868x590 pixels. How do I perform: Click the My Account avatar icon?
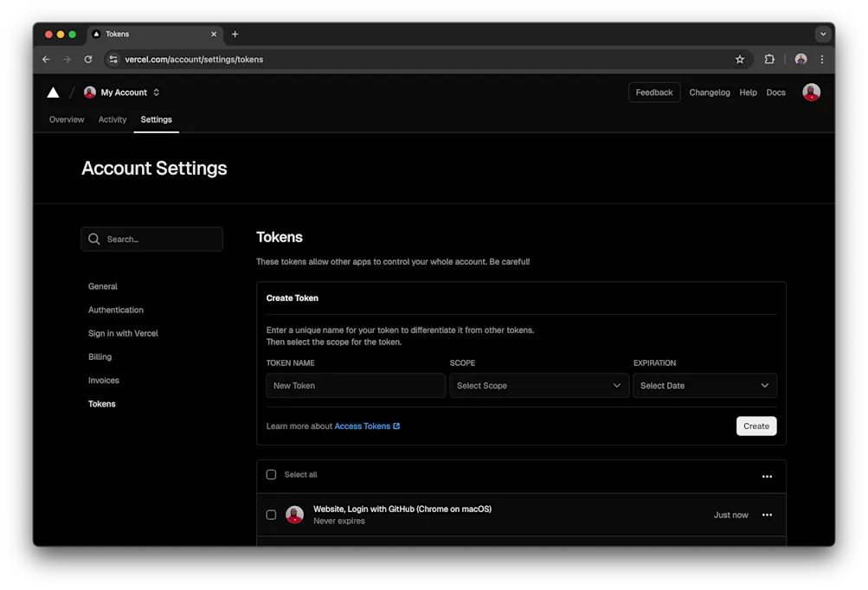click(89, 92)
